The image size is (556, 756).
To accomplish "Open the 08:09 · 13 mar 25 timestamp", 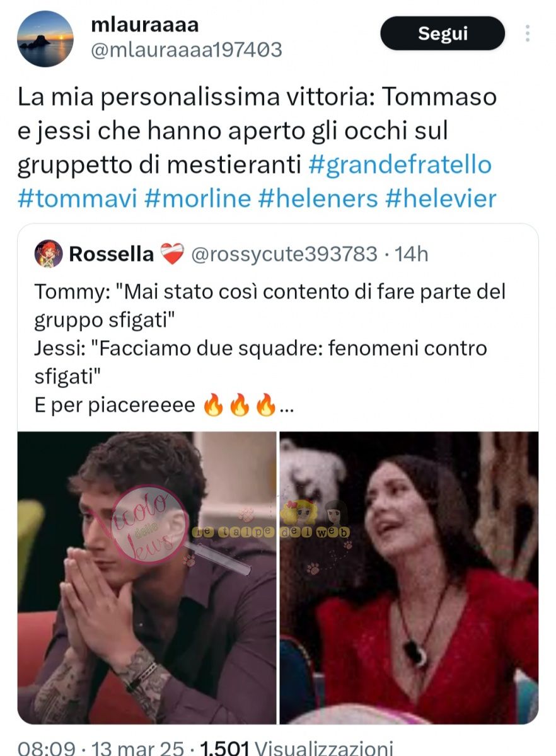I will [101, 748].
